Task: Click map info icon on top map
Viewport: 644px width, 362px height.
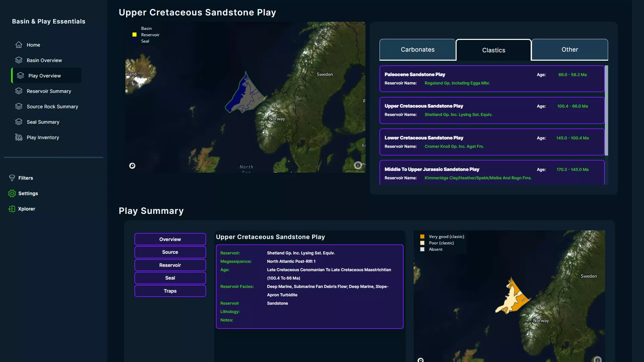Action: coord(358,165)
